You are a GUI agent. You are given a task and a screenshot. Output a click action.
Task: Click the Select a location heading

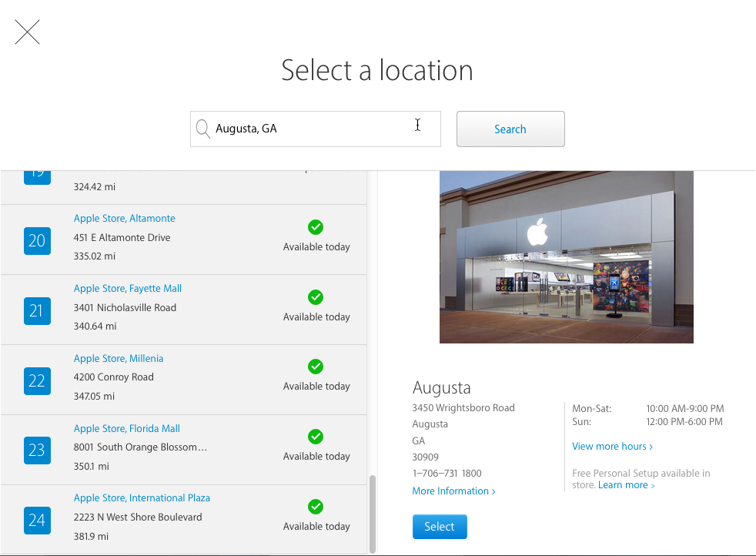coord(377,70)
